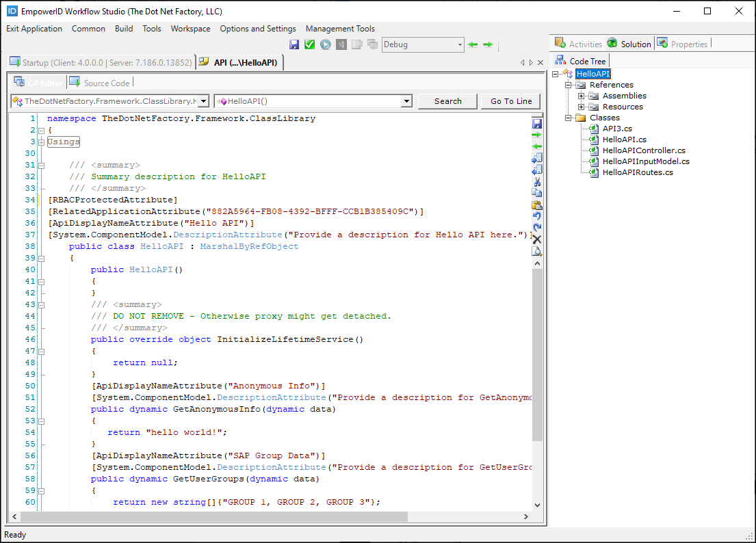756x543 pixels.
Task: Click the Go To Line button
Action: 511,101
